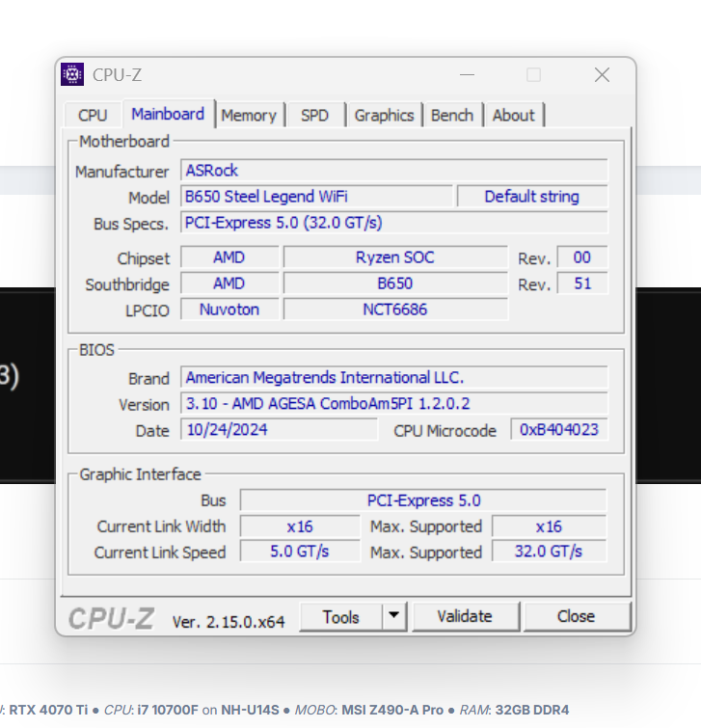Open the Graphics tab
This screenshot has width=701, height=728.
[384, 115]
